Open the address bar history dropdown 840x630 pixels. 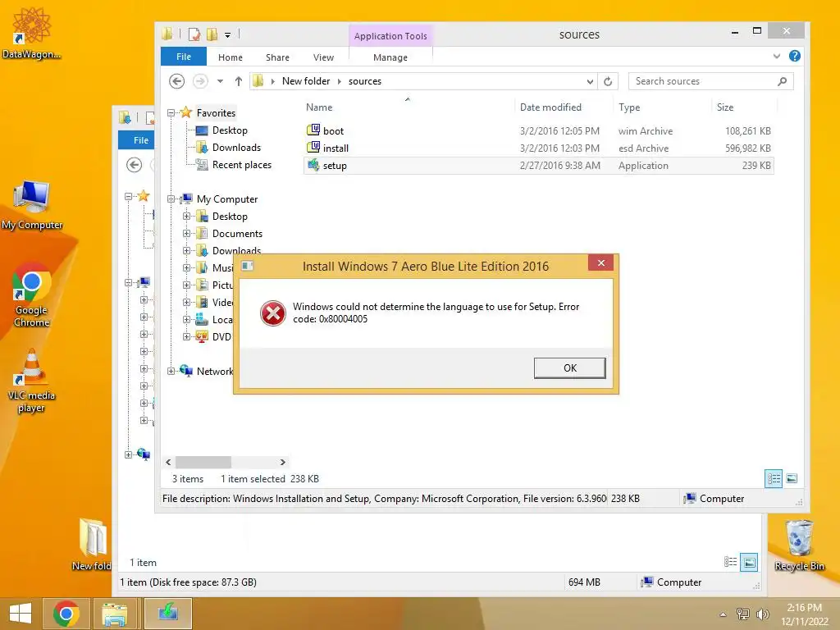(590, 81)
